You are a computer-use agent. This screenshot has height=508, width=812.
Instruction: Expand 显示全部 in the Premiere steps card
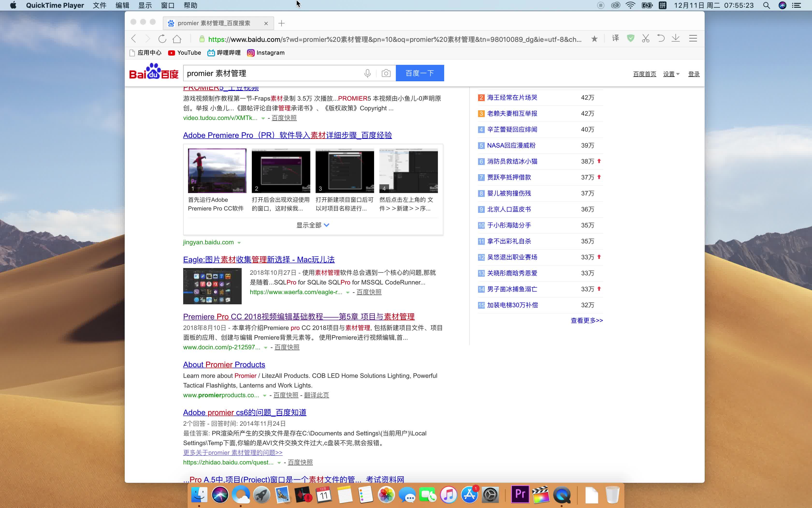[313, 225]
